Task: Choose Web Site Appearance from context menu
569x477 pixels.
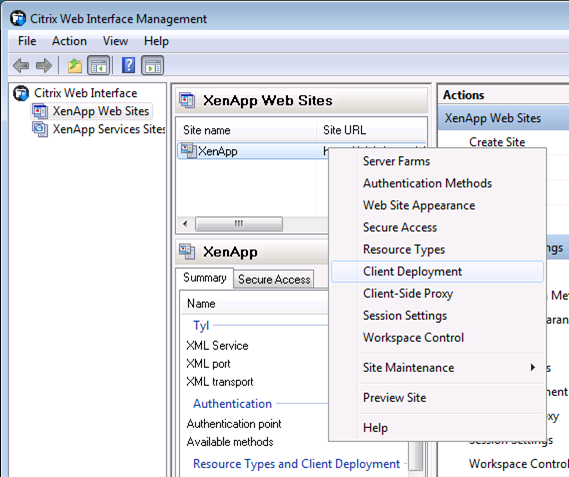Action: (x=437, y=205)
